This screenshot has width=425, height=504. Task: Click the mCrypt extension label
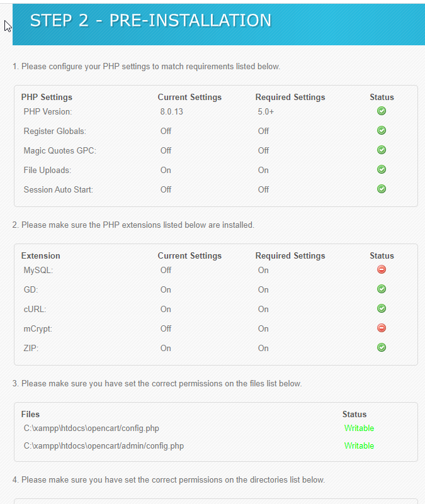click(38, 329)
